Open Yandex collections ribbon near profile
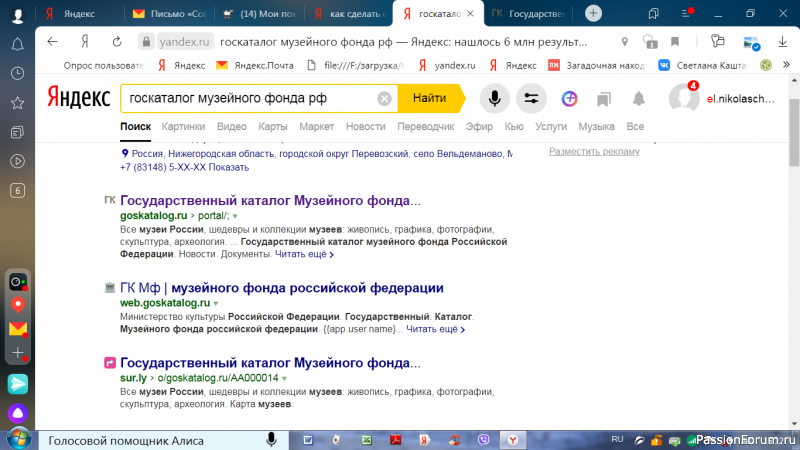800x450 pixels. point(604,99)
